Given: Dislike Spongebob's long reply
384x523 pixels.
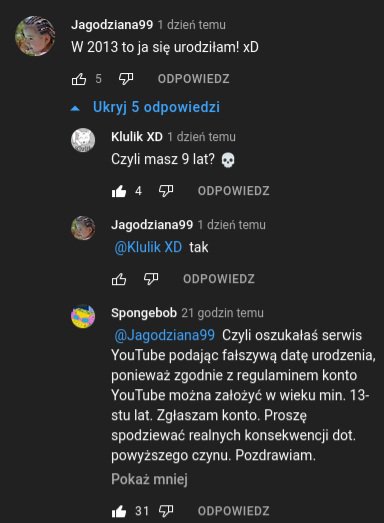Looking at the screenshot, I should [x=166, y=511].
